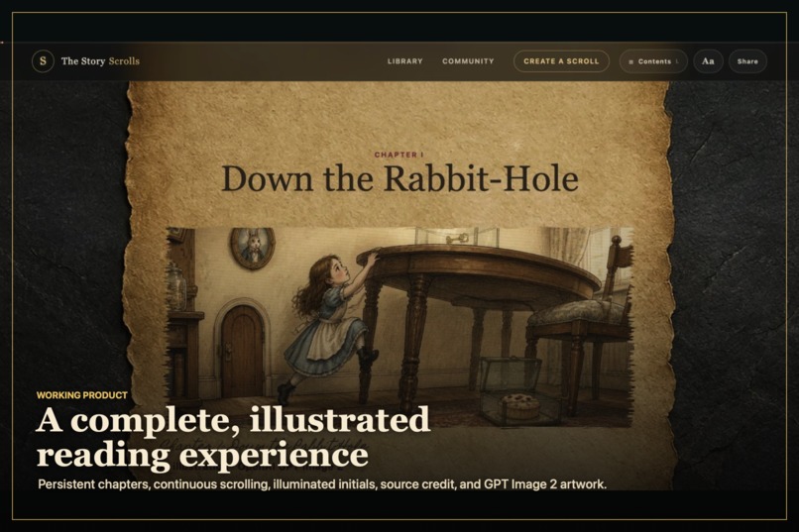Viewport: 799px width, 532px height.
Task: Click the Down the Rabbit-Hole heading
Action: click(x=400, y=179)
